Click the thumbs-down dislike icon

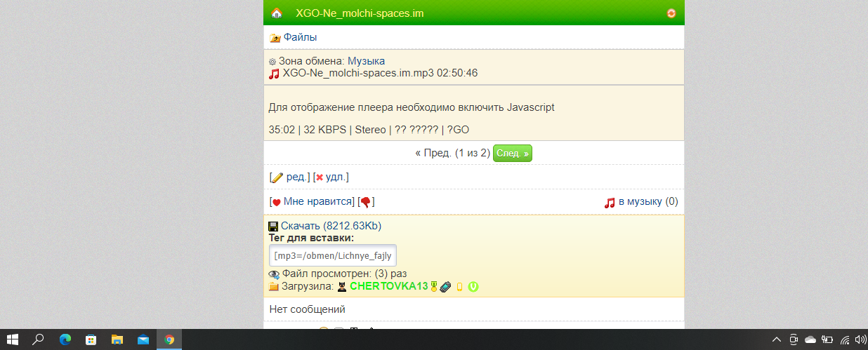(365, 202)
